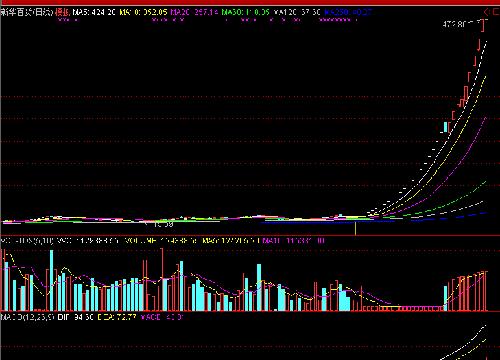
Task: Select the green MA30 indicator label
Action: tap(246, 12)
